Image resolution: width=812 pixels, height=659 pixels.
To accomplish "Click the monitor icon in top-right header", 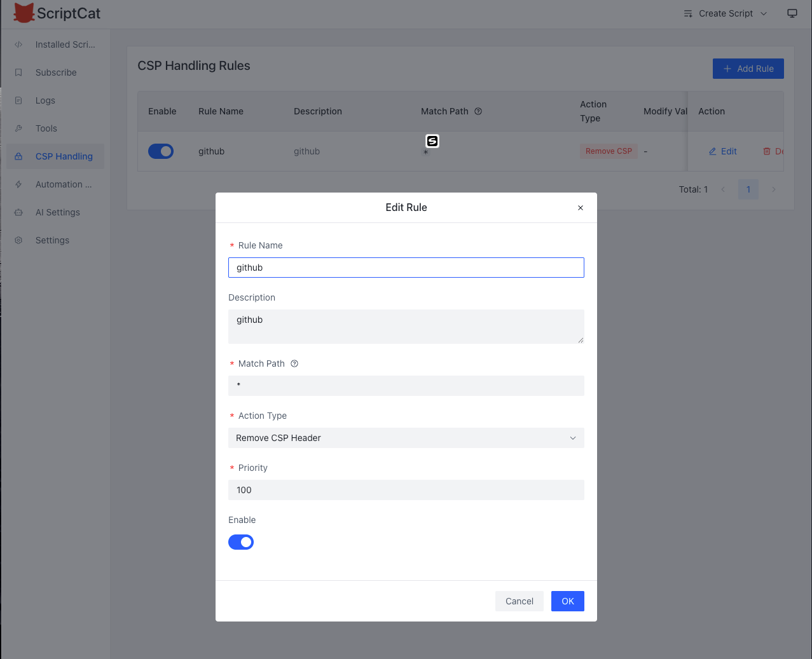I will click(x=792, y=13).
